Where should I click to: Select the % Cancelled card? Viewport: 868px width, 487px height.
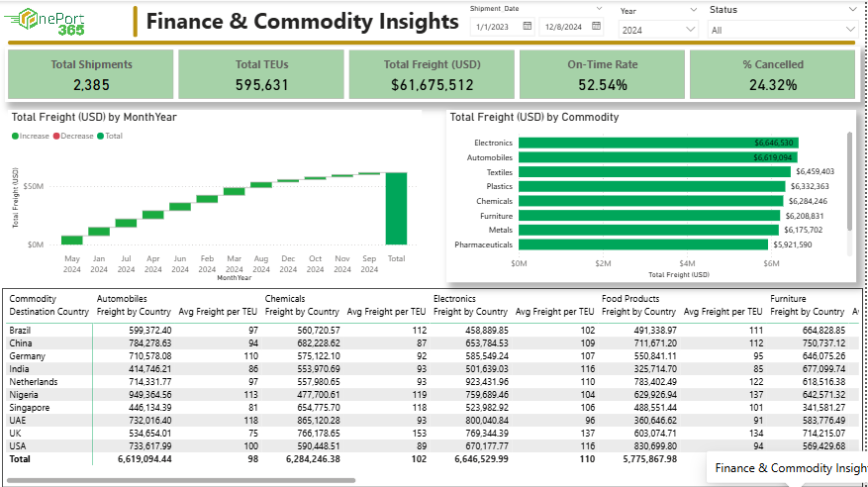click(773, 74)
